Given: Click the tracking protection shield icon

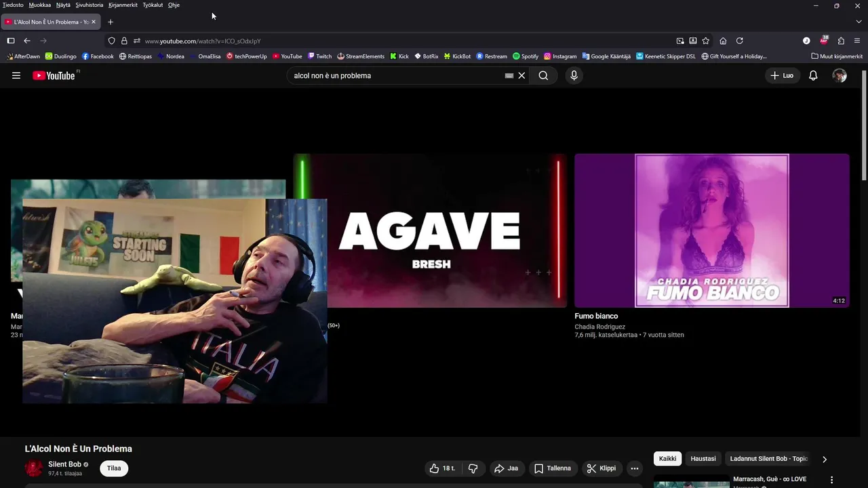Looking at the screenshot, I should coord(112,41).
